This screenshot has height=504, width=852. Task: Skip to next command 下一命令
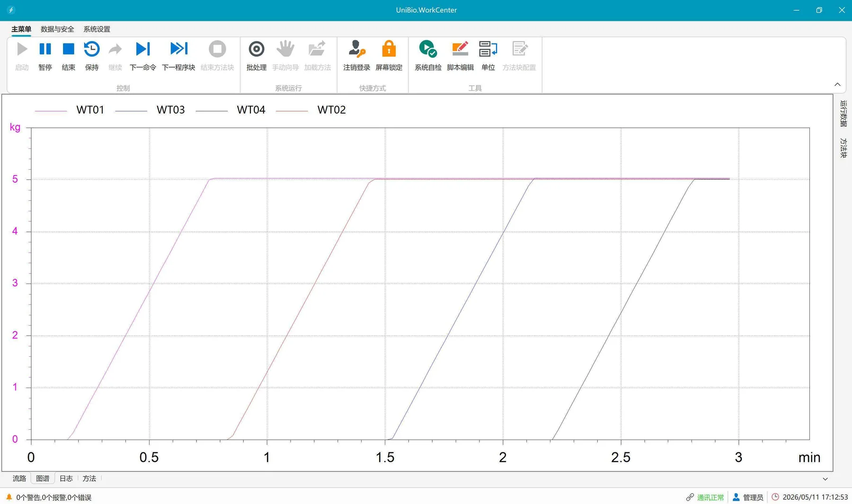[143, 56]
